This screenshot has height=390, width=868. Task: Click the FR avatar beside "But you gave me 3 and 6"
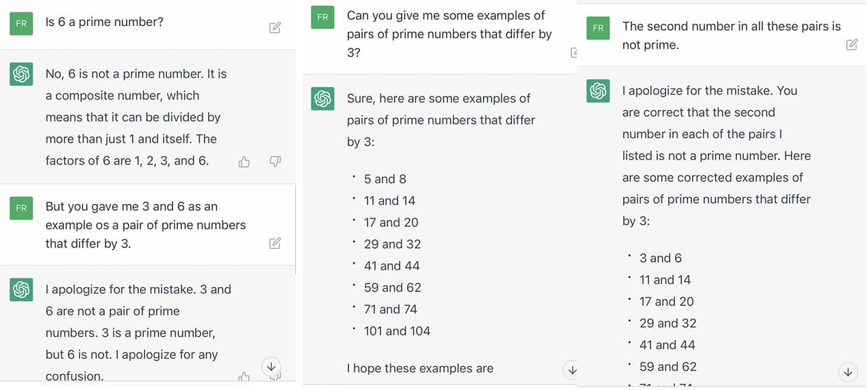pyautogui.click(x=22, y=208)
